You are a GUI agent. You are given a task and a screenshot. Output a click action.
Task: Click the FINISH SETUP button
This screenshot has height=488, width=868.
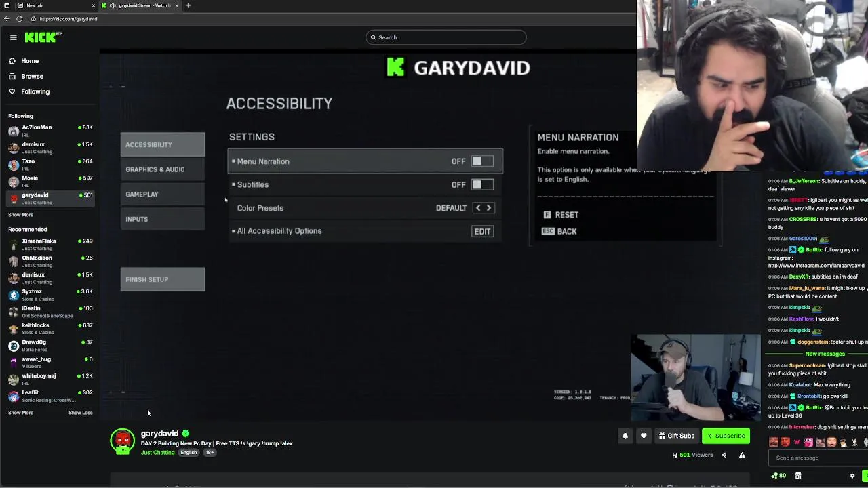[163, 279]
